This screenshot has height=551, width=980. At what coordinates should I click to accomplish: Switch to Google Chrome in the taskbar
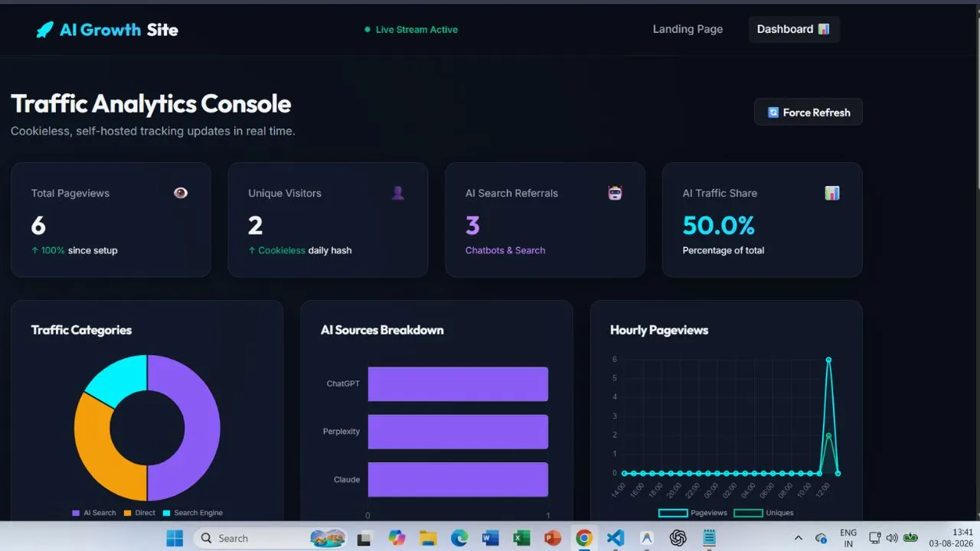point(584,538)
